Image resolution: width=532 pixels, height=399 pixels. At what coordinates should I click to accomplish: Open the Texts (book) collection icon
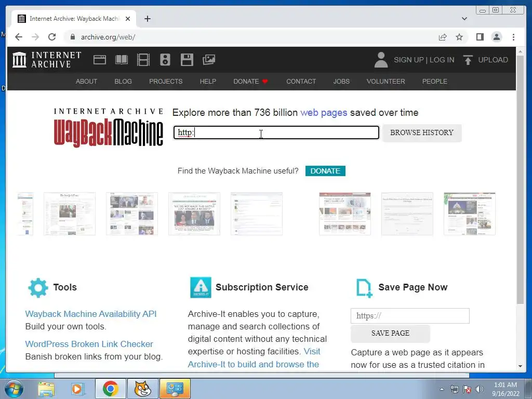pos(122,60)
